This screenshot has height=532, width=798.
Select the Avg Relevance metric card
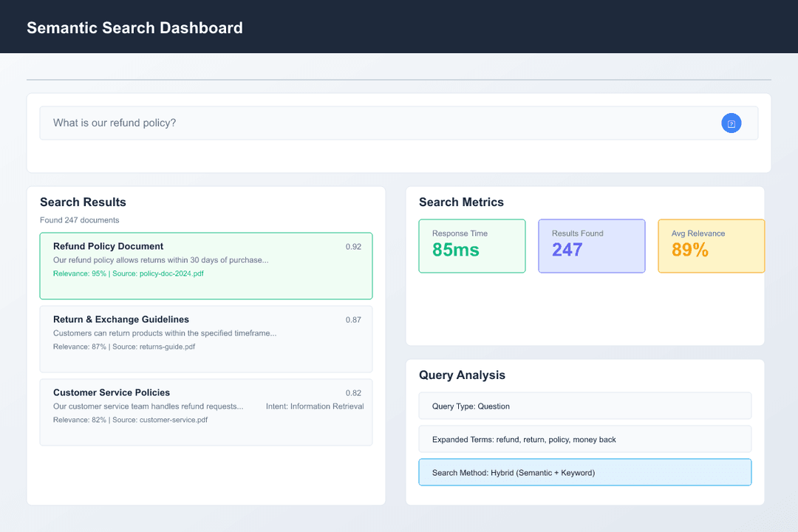tap(711, 246)
